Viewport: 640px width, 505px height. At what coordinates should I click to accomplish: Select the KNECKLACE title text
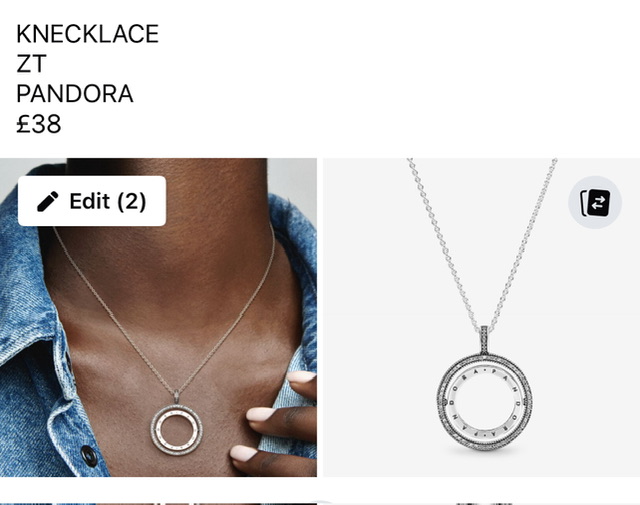point(87,34)
